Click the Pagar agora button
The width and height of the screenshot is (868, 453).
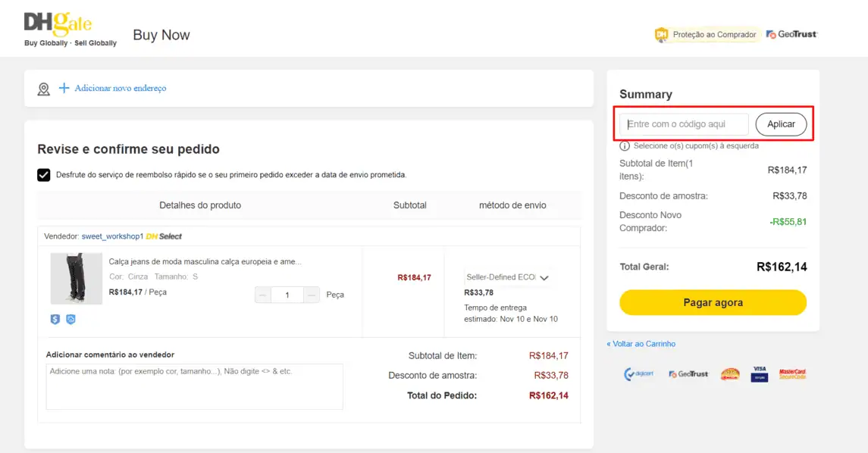[713, 302]
